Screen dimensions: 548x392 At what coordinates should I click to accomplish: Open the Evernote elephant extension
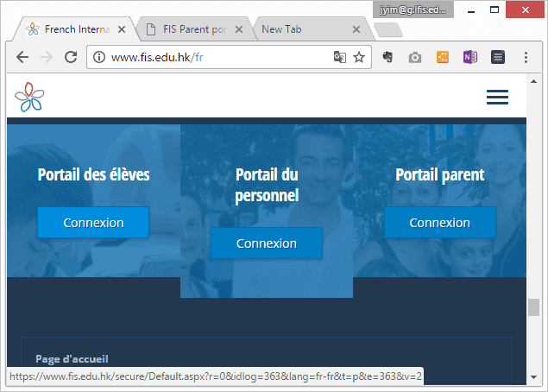(x=388, y=58)
